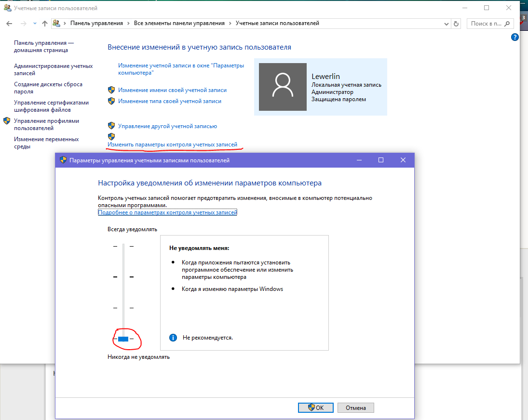
Task: Click the user accounts icon in address bar
Action: coord(56,23)
